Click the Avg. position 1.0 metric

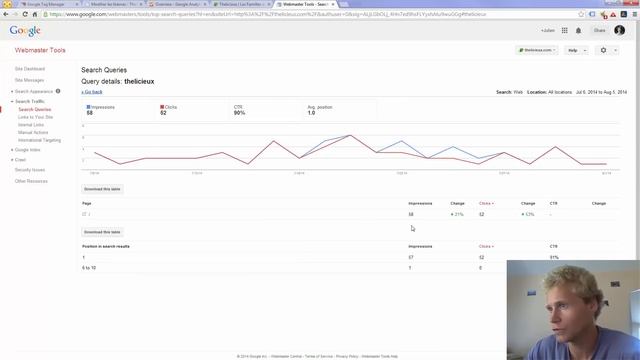[320, 110]
